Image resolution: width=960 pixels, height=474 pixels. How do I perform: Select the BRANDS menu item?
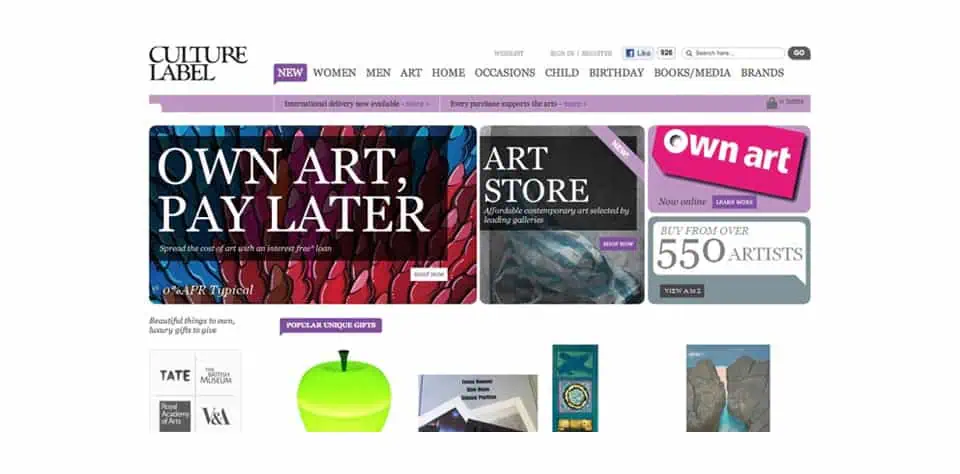[762, 73]
